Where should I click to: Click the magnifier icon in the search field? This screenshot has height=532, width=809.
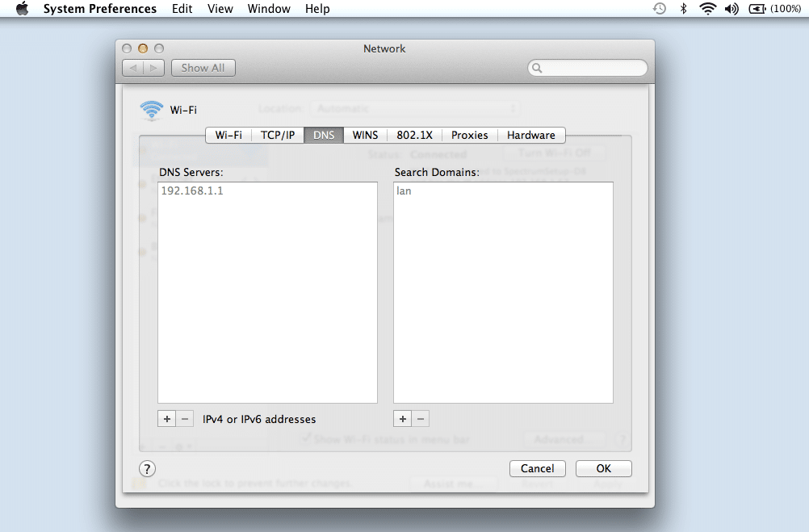536,68
